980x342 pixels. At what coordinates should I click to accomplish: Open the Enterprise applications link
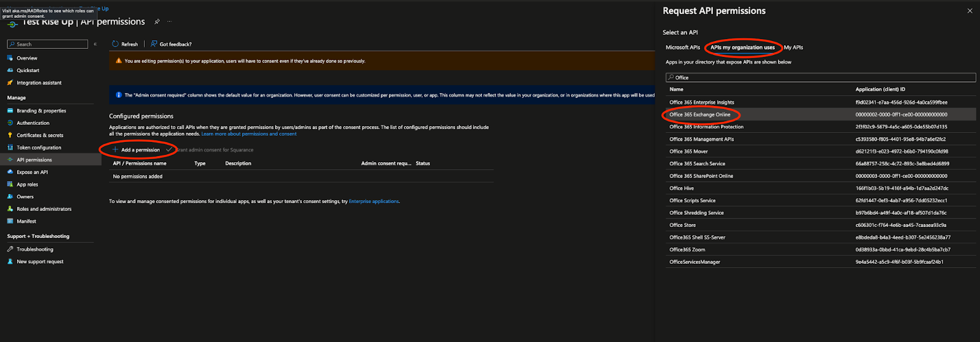[374, 201]
